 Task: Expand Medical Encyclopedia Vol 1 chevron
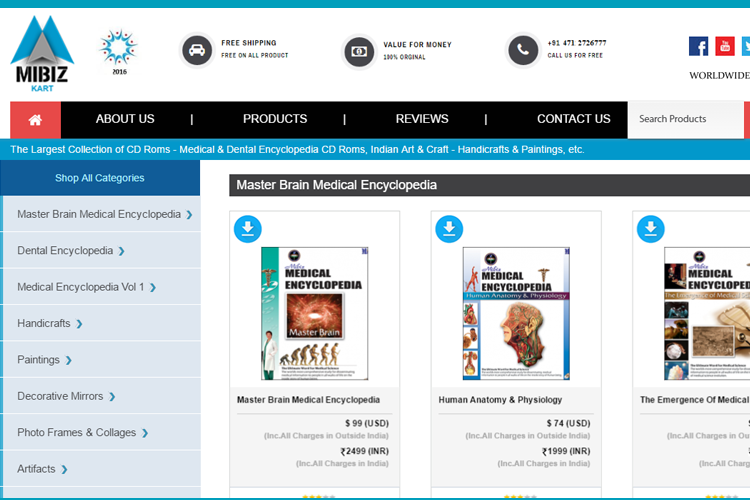pos(153,288)
